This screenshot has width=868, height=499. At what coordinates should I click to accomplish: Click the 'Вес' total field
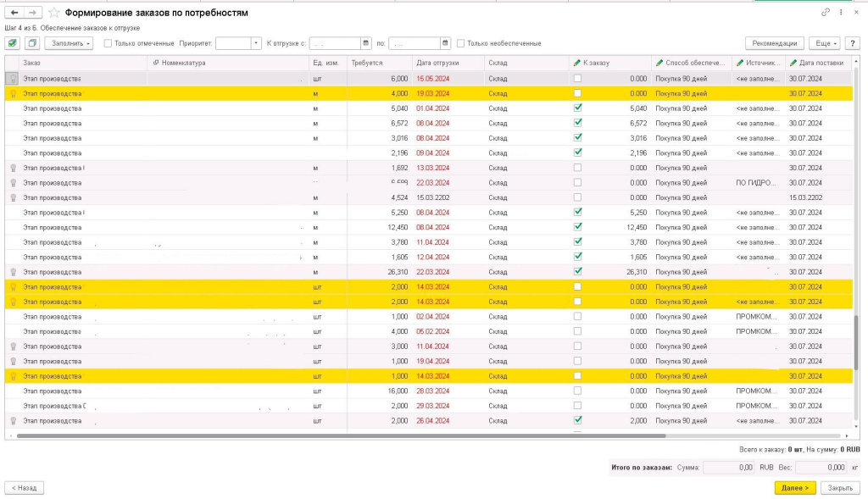coord(821,468)
